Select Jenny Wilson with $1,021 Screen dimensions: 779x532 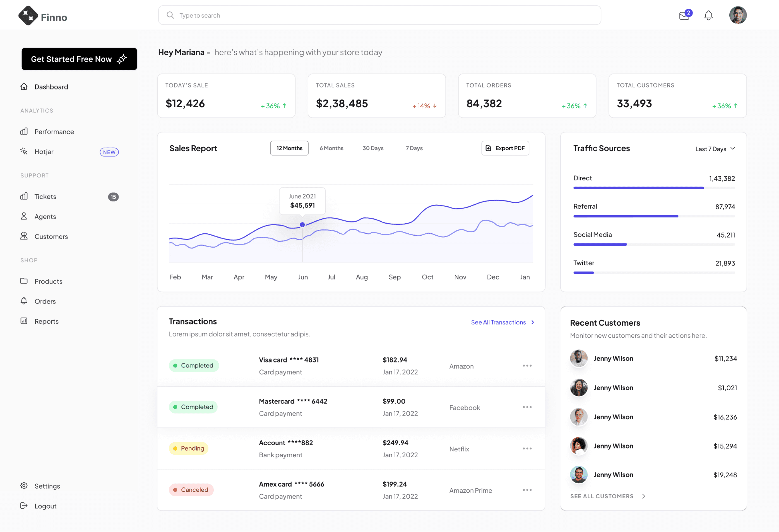(x=654, y=388)
